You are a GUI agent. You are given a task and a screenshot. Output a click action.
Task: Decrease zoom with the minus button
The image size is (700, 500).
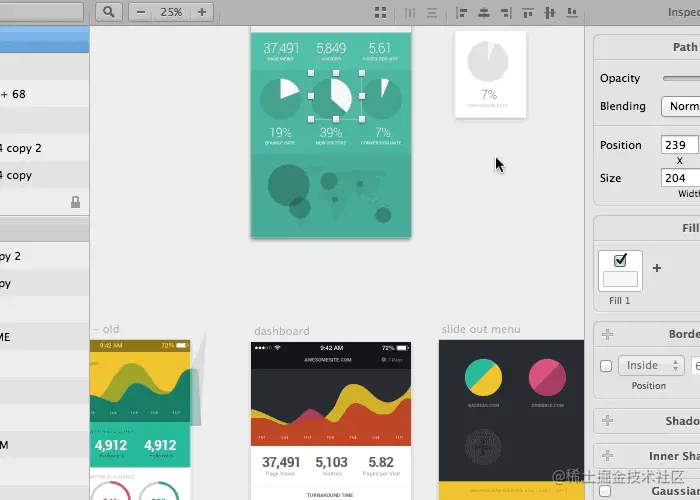pyautogui.click(x=141, y=12)
